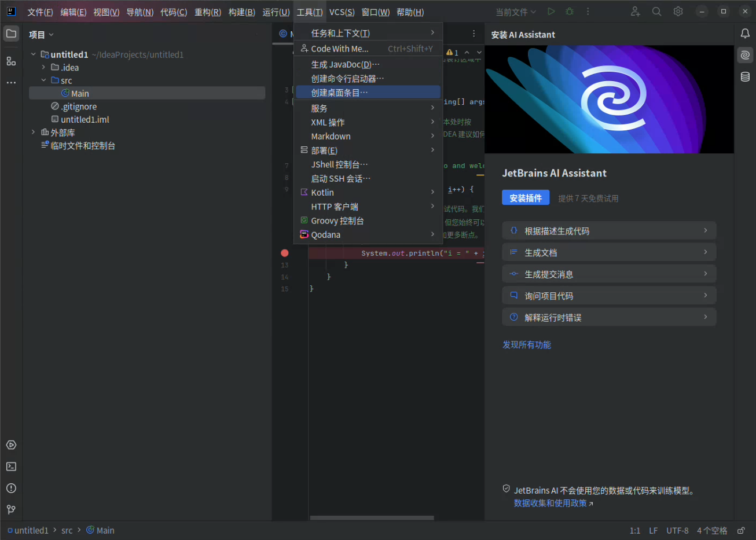The image size is (756, 540).
Task: Jump to previous highlighted error arrow
Action: pos(467,53)
